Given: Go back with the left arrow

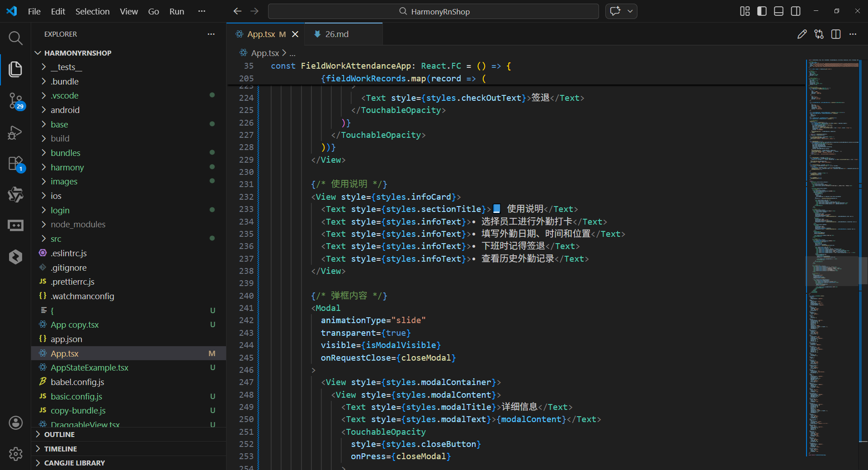Looking at the screenshot, I should (237, 11).
